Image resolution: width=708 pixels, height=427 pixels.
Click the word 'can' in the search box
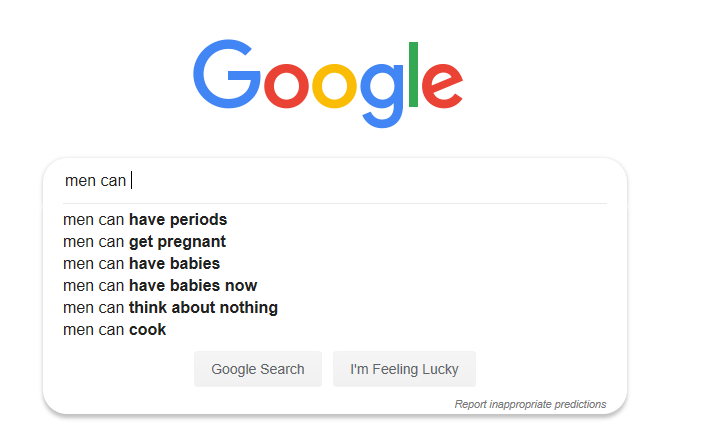click(113, 181)
